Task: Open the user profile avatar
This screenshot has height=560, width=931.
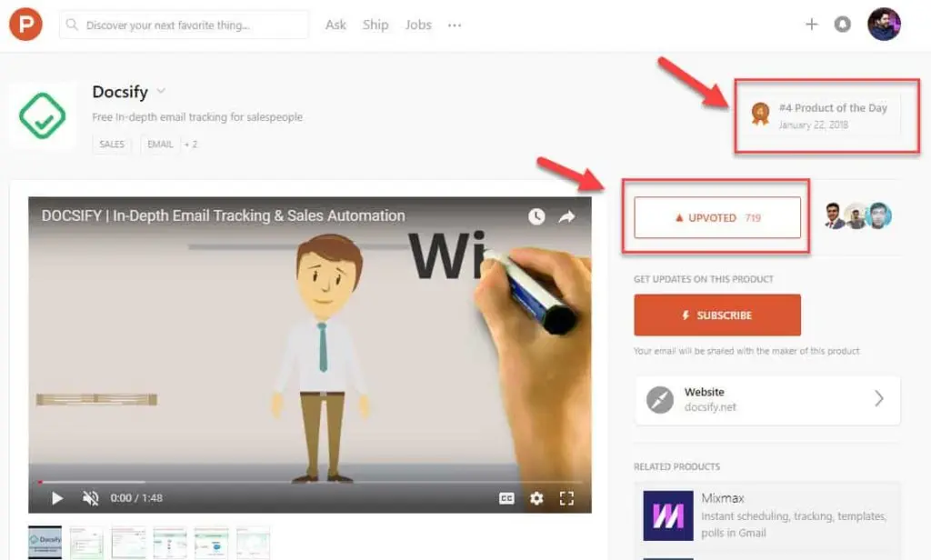Action: point(884,25)
